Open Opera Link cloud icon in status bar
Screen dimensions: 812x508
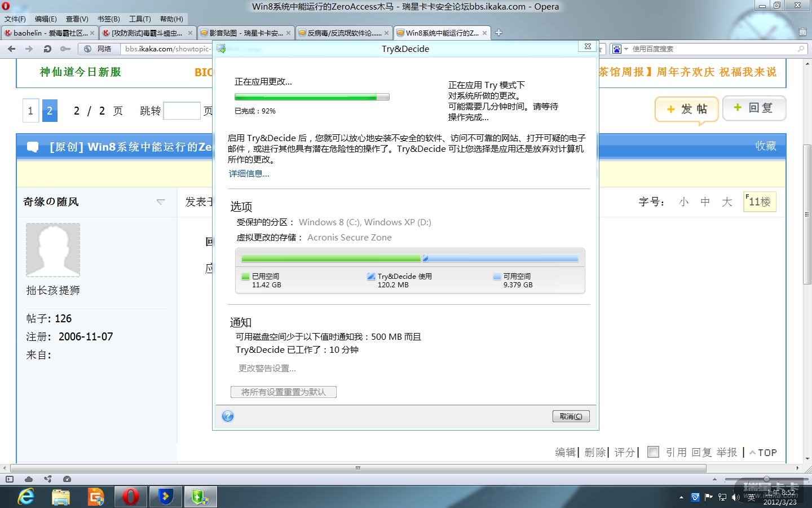click(x=29, y=479)
